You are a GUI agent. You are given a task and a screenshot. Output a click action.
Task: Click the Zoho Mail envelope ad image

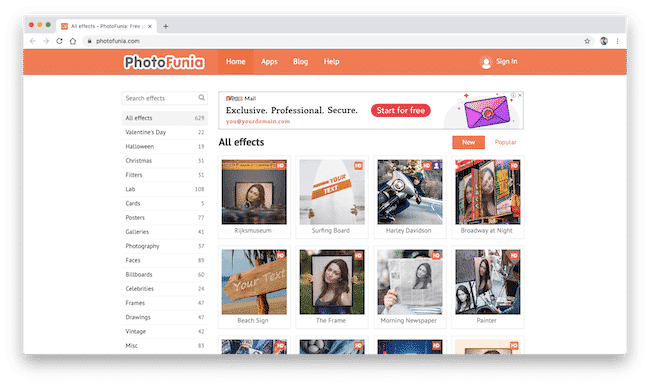pos(487,111)
